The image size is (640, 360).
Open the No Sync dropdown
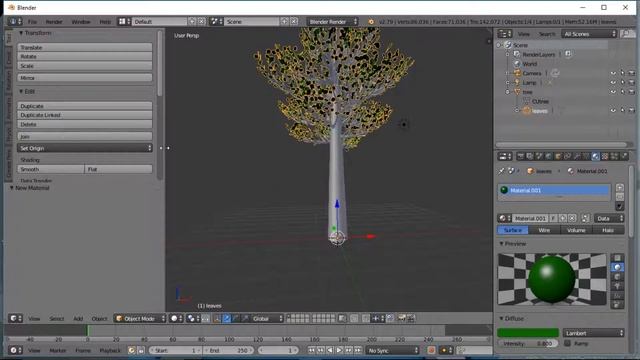(393, 350)
